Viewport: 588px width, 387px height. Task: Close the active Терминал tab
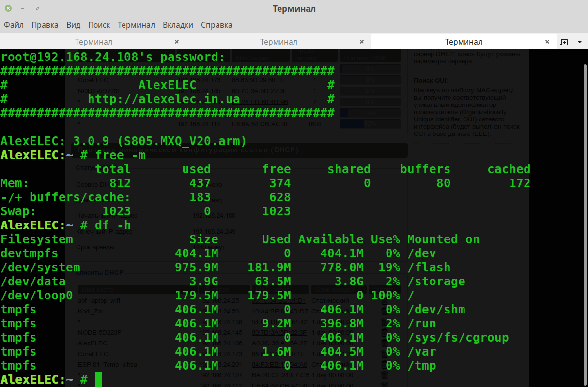pos(548,42)
